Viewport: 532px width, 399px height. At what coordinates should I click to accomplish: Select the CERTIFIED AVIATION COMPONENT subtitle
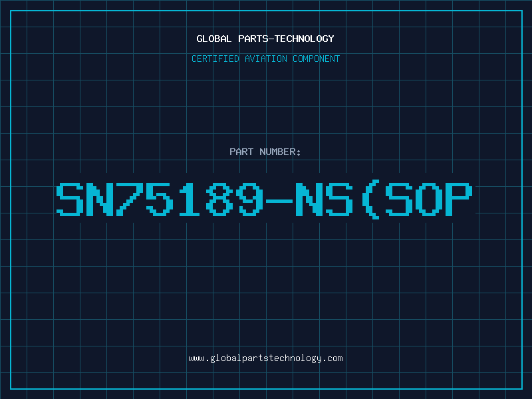[x=265, y=59]
